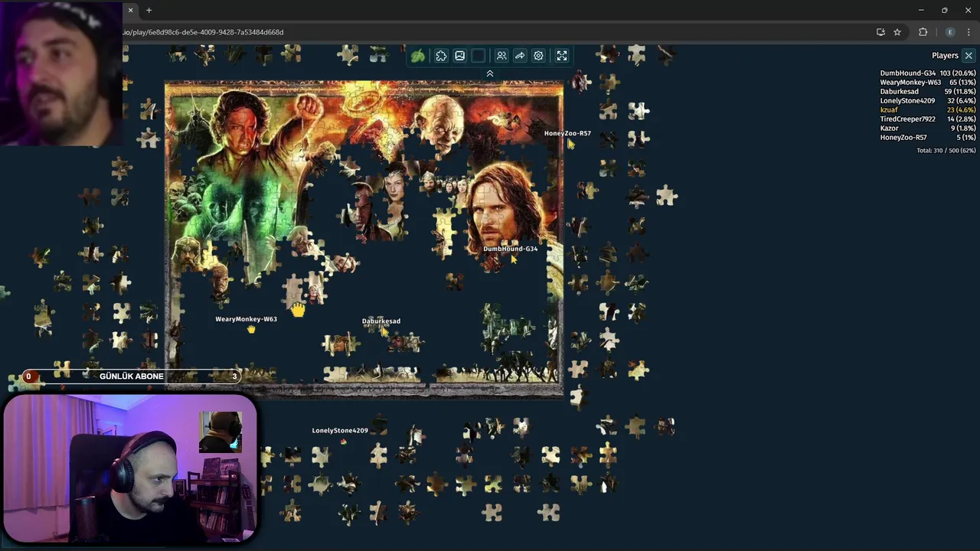Screen dimensions: 980x551
Task: Open puzzle settings gear icon
Action: pos(538,56)
